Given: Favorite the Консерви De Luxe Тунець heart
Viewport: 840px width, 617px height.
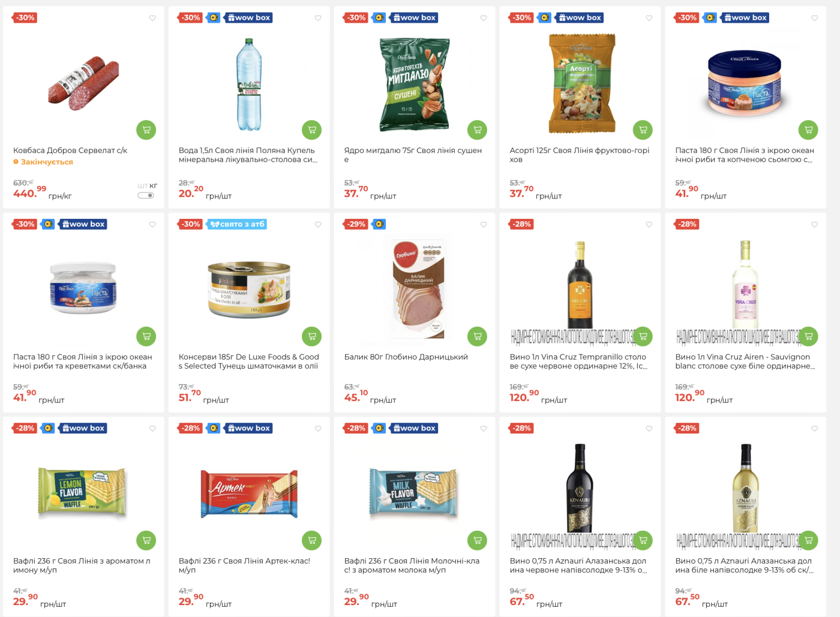Looking at the screenshot, I should (x=317, y=224).
